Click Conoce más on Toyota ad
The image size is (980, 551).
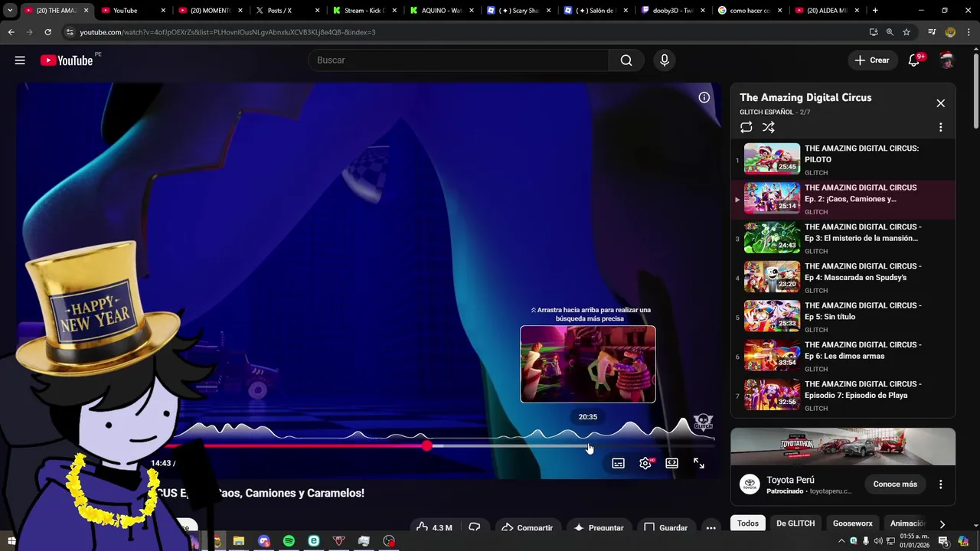click(895, 484)
